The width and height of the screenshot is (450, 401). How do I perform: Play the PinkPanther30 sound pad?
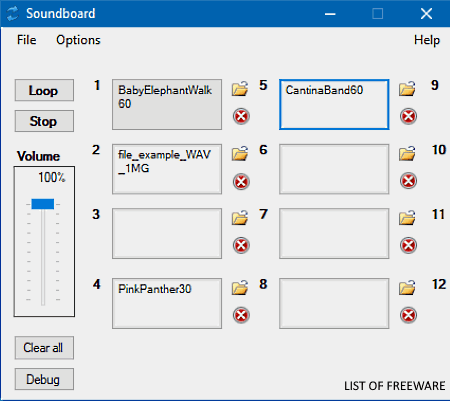[167, 304]
